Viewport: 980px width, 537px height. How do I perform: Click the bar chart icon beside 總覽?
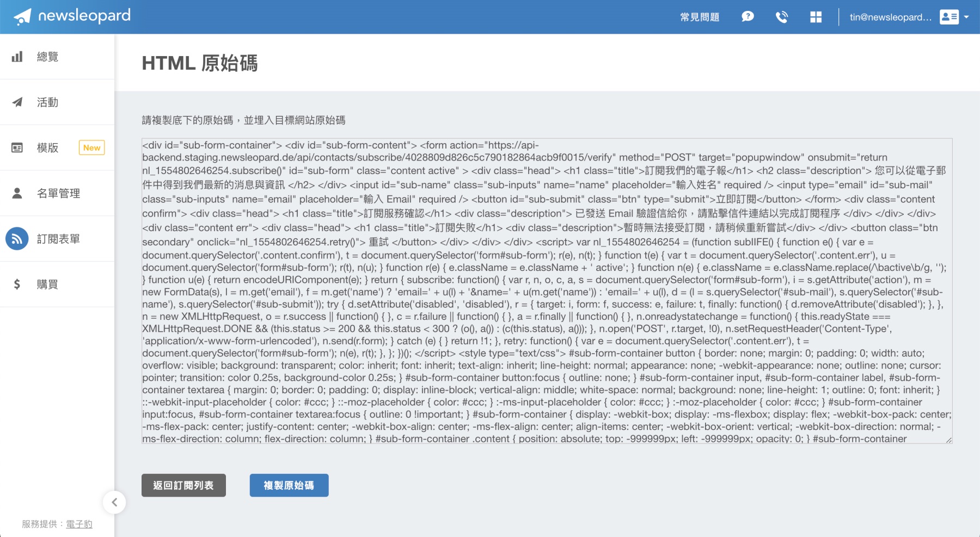pos(17,57)
